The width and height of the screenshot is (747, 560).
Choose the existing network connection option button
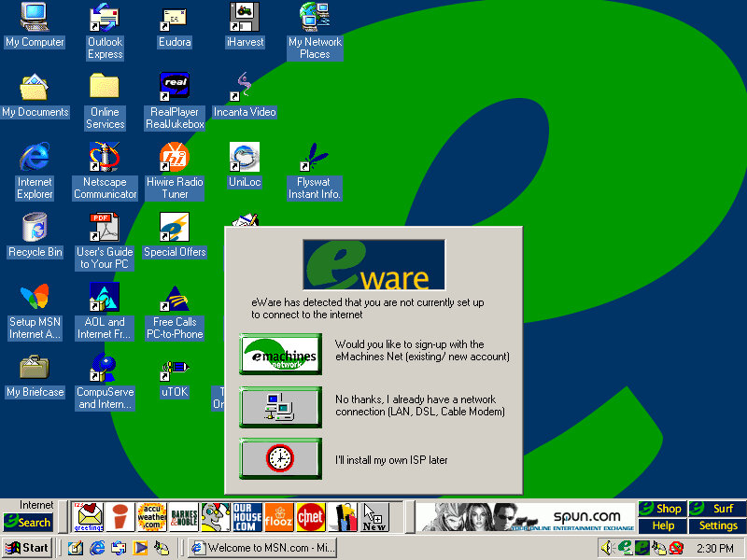280,407
